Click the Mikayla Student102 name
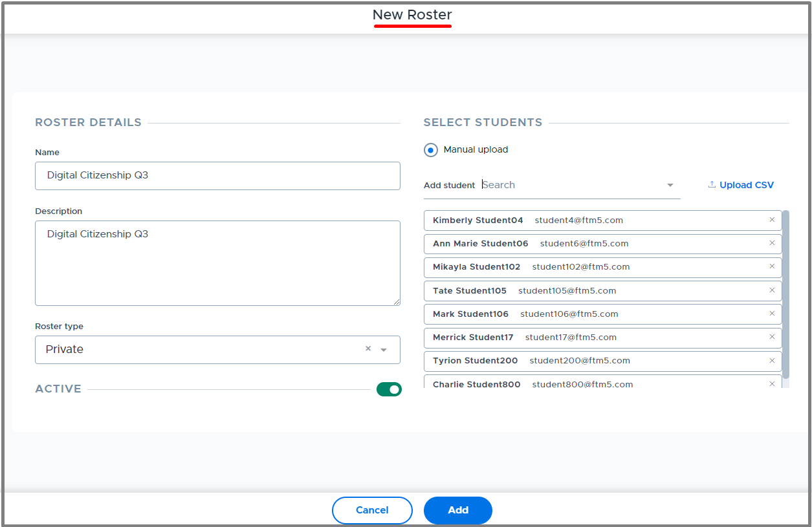The height and width of the screenshot is (527, 812). pyautogui.click(x=477, y=267)
